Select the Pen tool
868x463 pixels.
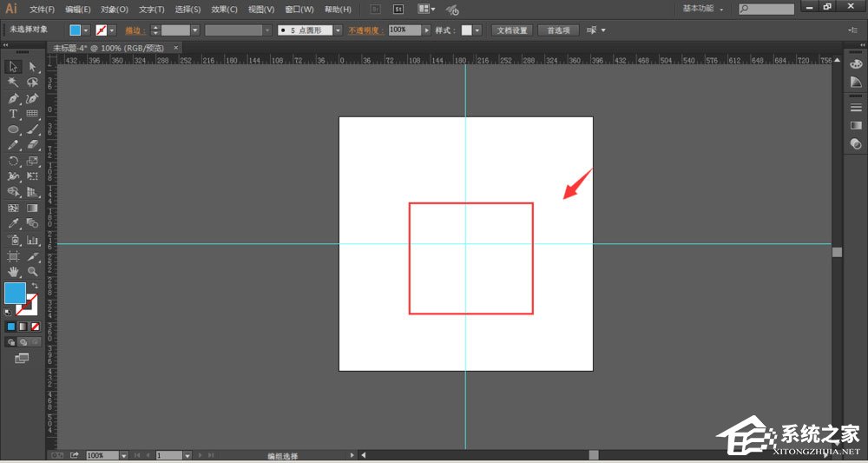click(14, 98)
